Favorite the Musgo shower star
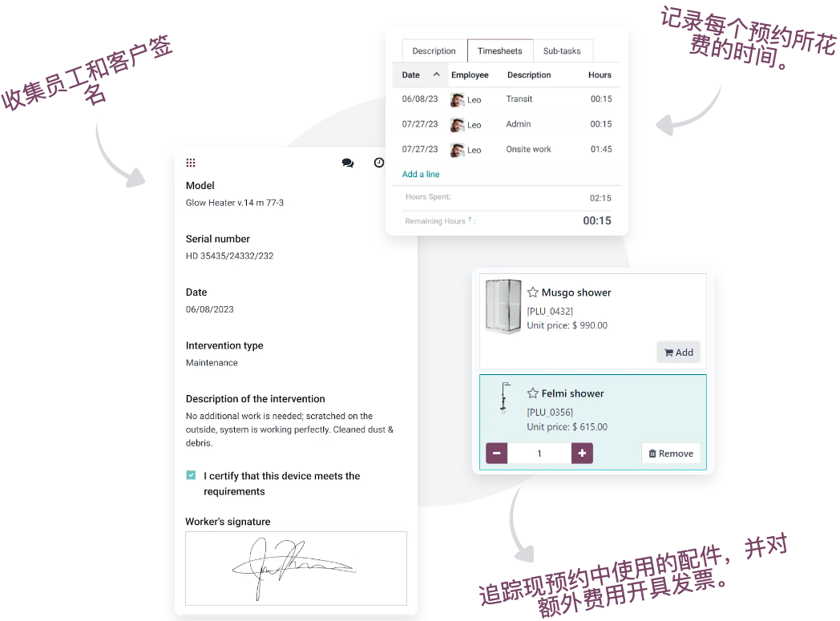Viewport: 840px width, 621px height. point(532,292)
